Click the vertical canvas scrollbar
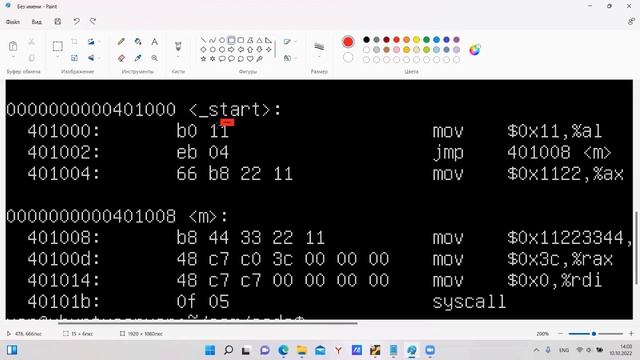The image size is (640, 360). click(637, 248)
